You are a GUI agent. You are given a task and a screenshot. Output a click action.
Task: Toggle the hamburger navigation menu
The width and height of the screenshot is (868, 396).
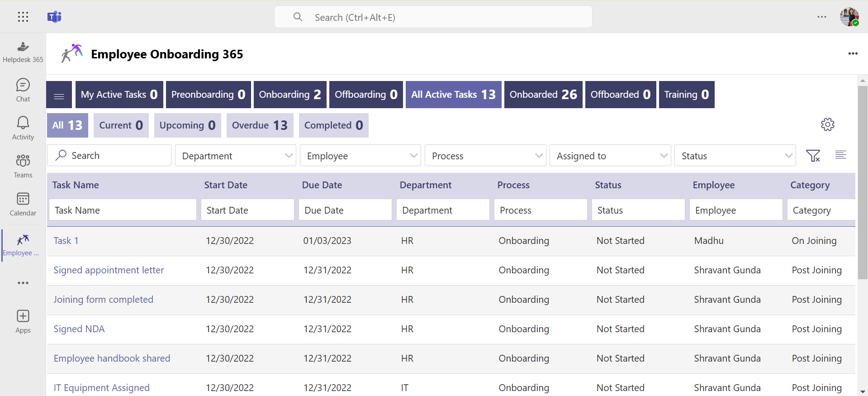point(59,95)
